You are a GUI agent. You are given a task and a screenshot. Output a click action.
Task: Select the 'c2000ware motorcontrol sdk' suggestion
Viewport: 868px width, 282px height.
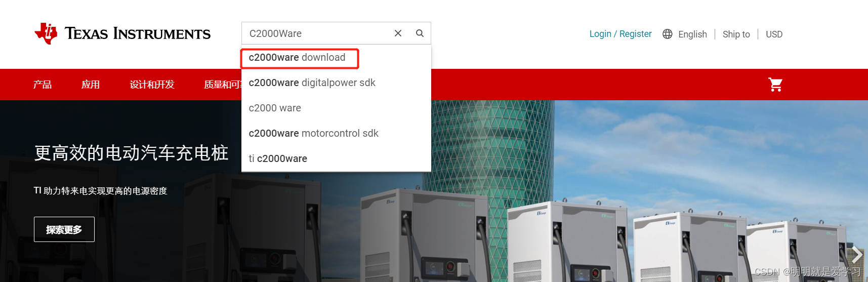(x=336, y=133)
